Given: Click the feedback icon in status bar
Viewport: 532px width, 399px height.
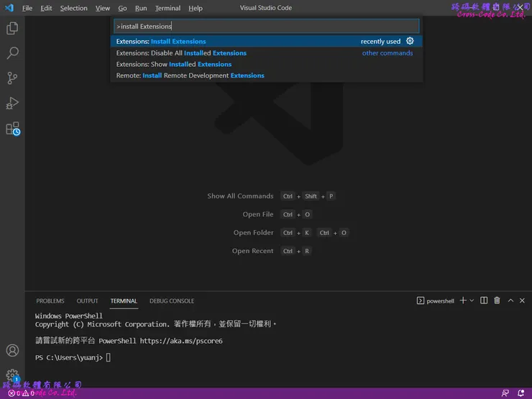Looking at the screenshot, I should click(505, 393).
